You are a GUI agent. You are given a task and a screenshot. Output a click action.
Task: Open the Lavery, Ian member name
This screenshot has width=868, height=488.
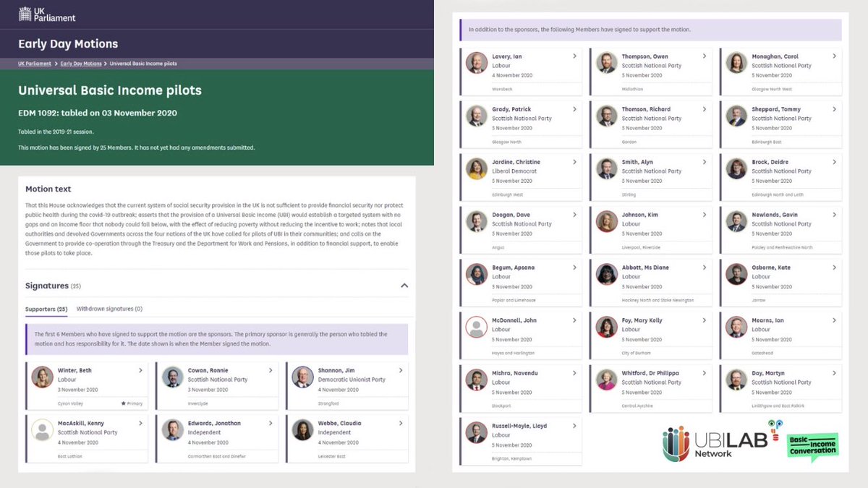(507, 56)
